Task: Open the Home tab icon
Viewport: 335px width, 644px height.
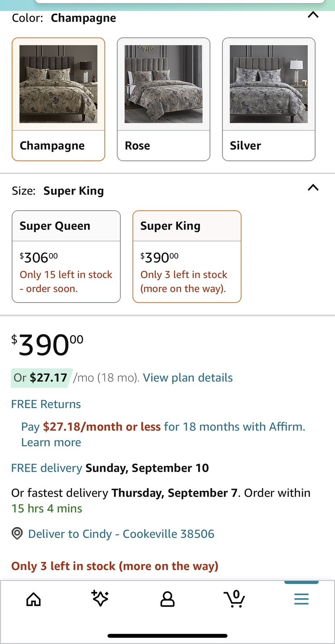Action: [x=33, y=599]
